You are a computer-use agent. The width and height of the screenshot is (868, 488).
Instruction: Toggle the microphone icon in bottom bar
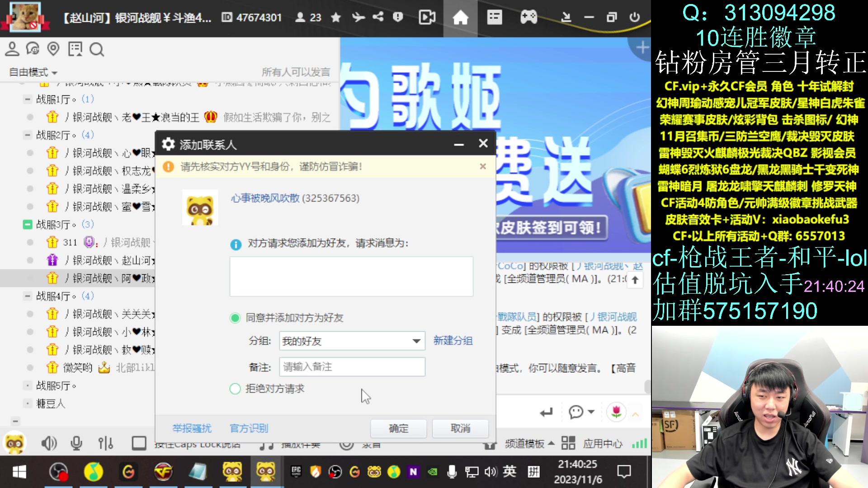click(x=76, y=443)
